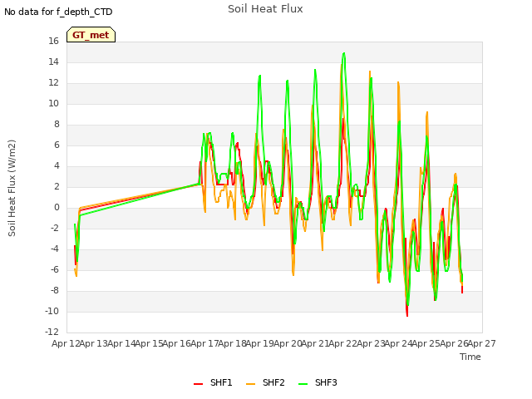Click the Apr 21 x-axis label

click(x=315, y=343)
